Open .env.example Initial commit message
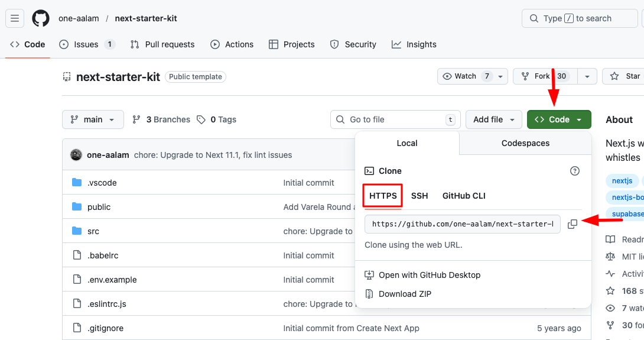 pyautogui.click(x=309, y=280)
